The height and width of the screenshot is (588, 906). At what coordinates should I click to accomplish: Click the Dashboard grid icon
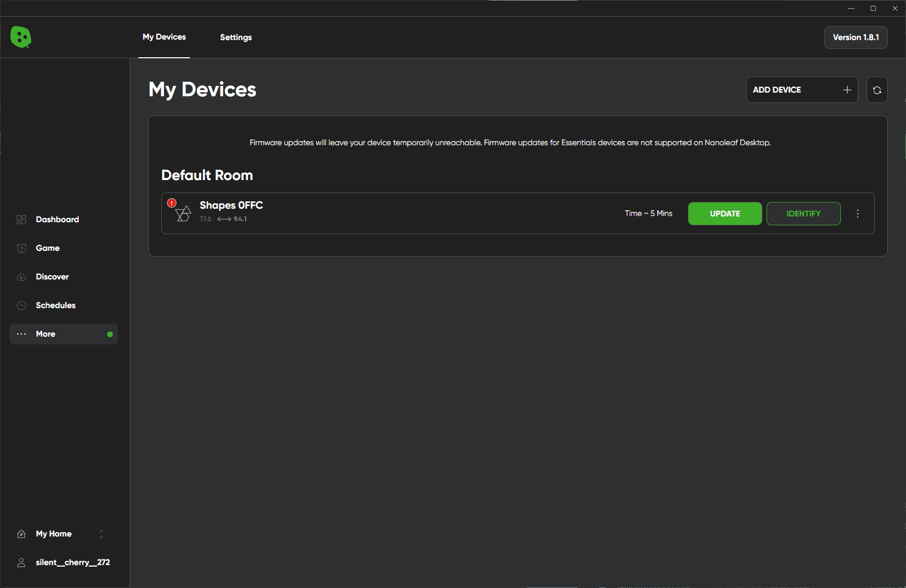[21, 220]
